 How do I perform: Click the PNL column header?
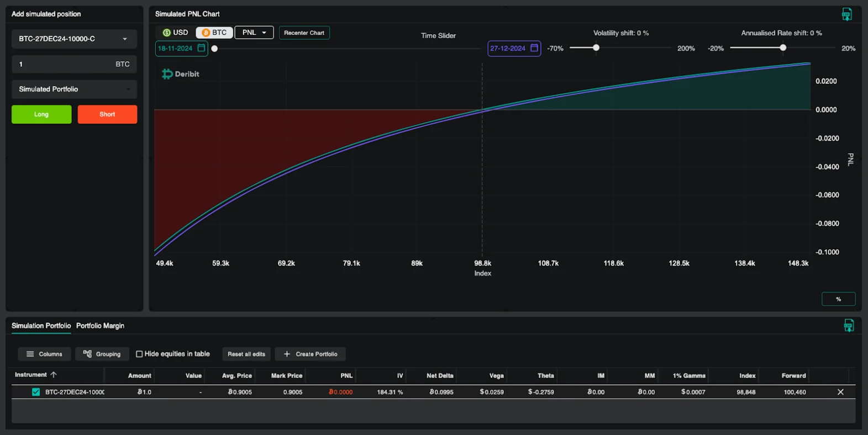(346, 375)
